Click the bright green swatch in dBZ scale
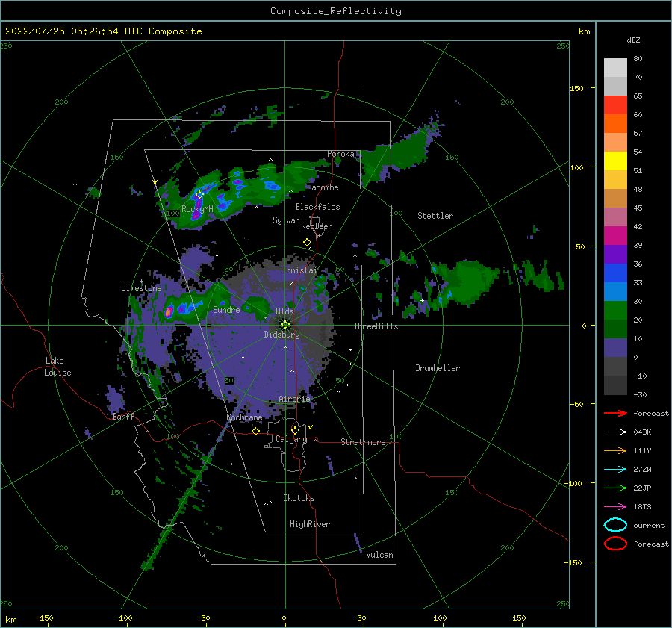 click(x=615, y=310)
